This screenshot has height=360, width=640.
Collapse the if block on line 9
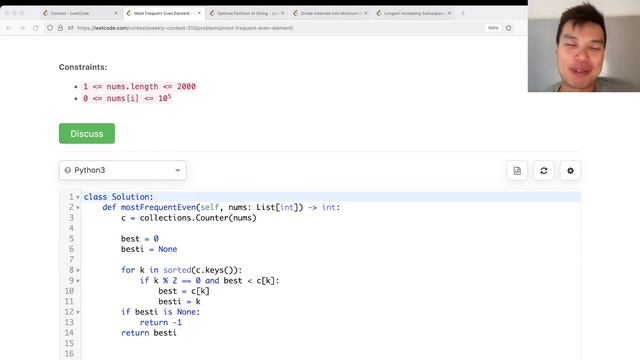coord(78,281)
